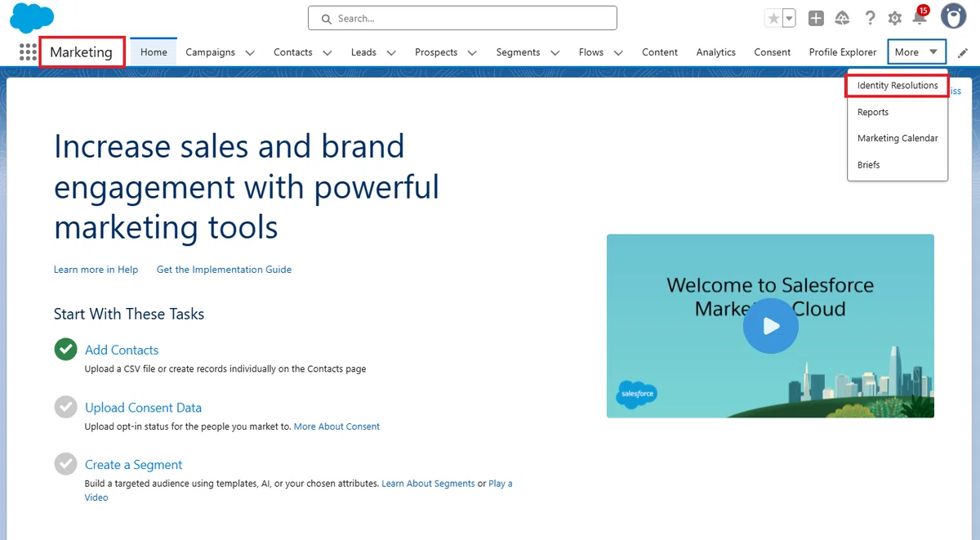Open the Content tab
This screenshot has width=980, height=540.
point(660,52)
